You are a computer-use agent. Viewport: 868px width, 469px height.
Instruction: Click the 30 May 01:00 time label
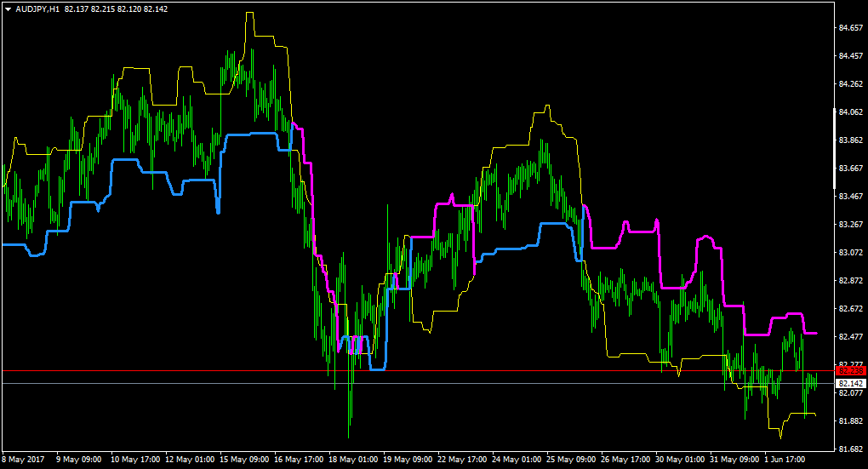tap(680, 460)
